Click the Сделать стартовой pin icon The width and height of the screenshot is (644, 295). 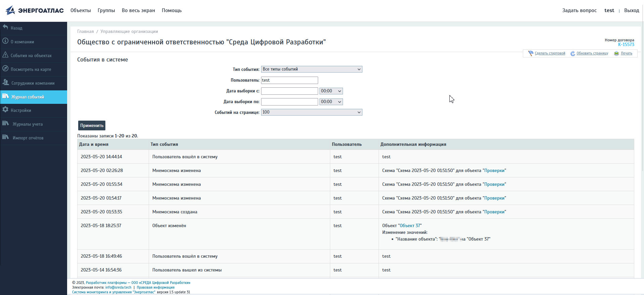[531, 53]
